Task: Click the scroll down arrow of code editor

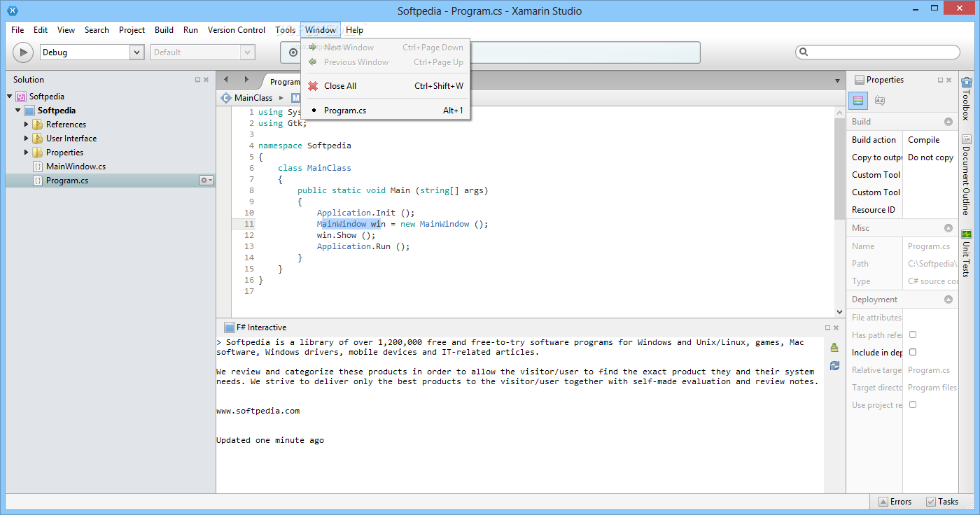Action: coord(839,312)
